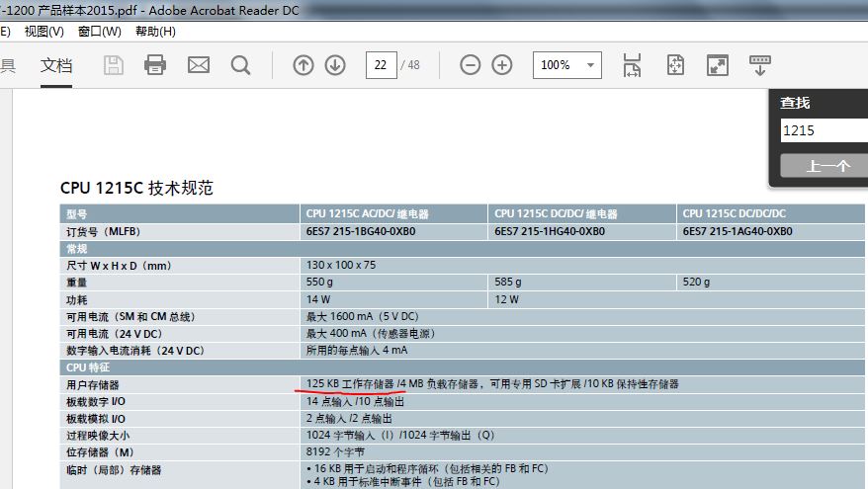
Task: Click column header 'CPU 1215C DC/DC/ 继电器'
Action: [x=556, y=213]
